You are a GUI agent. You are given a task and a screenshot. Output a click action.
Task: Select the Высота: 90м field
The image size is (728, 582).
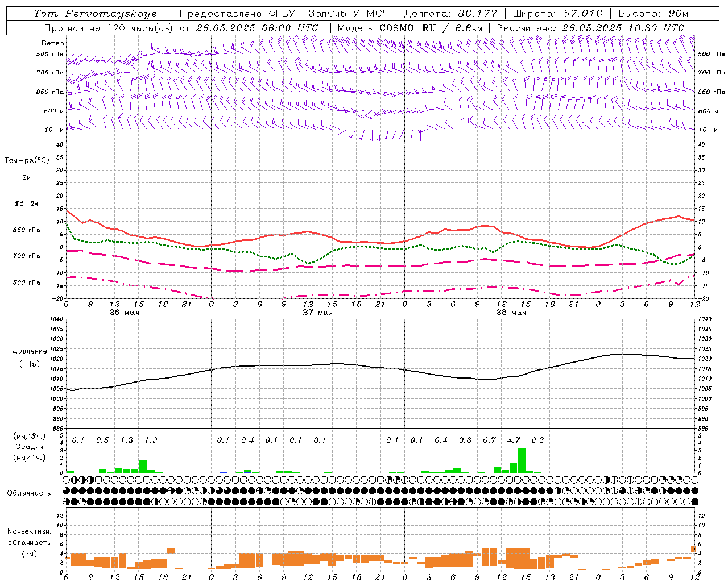(653, 14)
